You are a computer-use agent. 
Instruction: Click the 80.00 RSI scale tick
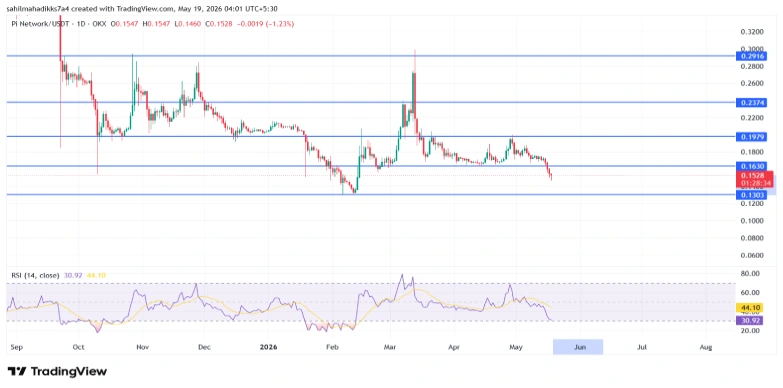750,274
